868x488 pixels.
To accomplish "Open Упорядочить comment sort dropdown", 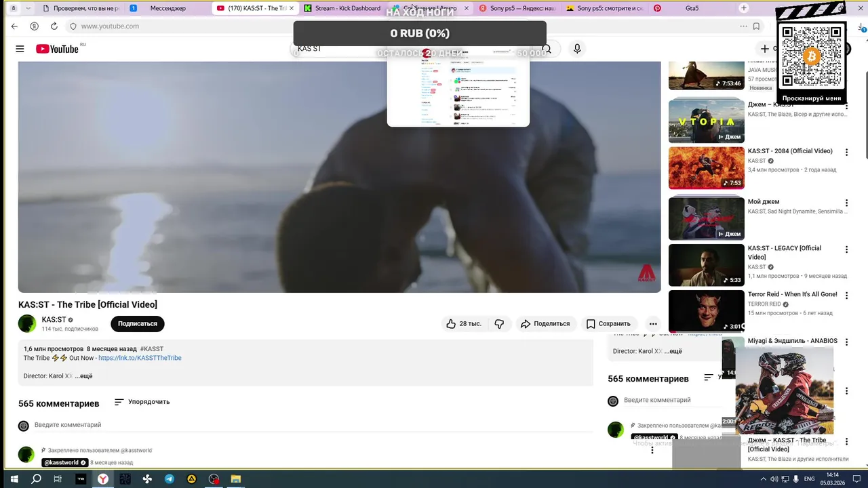I will click(142, 402).
